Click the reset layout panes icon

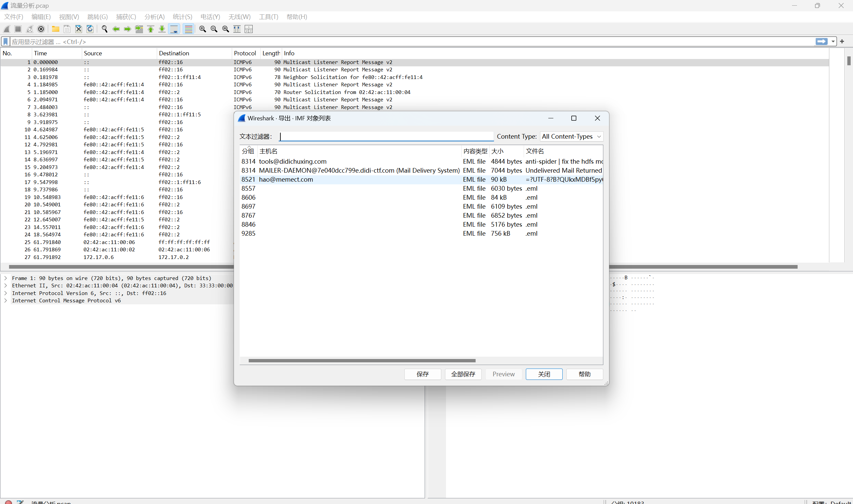tap(249, 29)
